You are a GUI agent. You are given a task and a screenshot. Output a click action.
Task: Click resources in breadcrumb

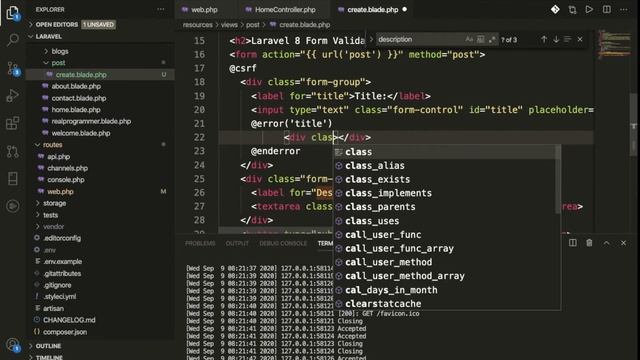click(198, 25)
